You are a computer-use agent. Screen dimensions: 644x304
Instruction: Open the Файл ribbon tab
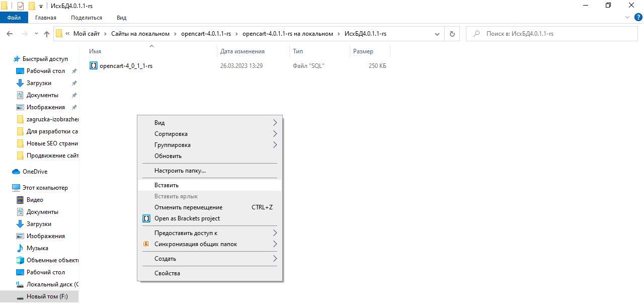coord(14,18)
